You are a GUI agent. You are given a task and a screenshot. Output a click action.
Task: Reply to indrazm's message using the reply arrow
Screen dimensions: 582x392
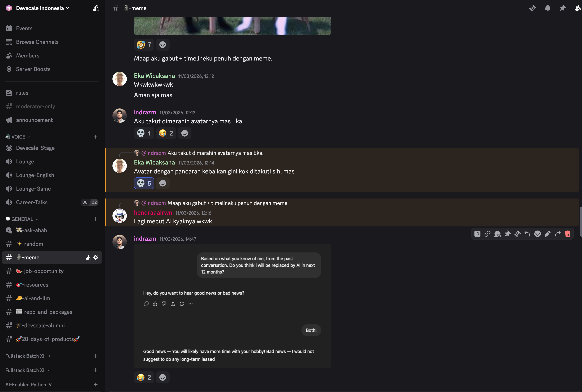click(527, 234)
